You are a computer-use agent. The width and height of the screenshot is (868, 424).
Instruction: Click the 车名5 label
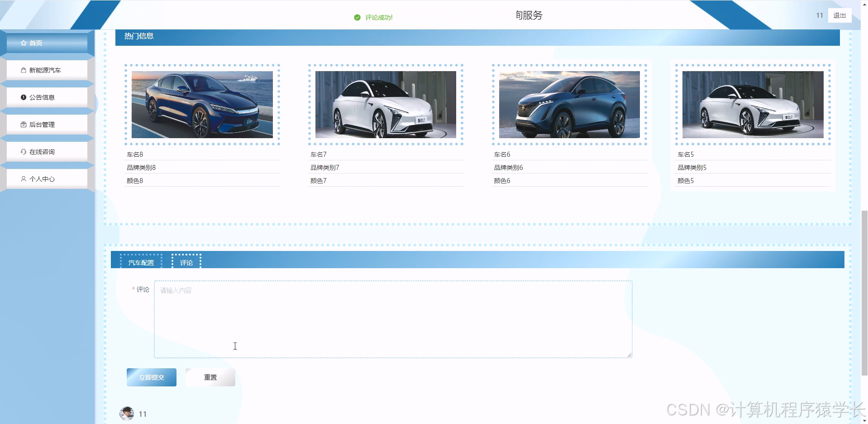pos(686,154)
